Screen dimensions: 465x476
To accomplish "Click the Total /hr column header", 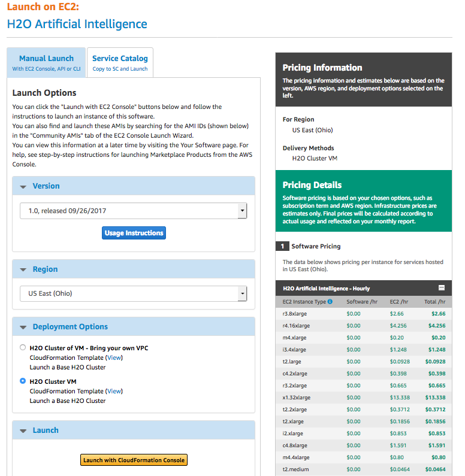I will click(x=435, y=301).
